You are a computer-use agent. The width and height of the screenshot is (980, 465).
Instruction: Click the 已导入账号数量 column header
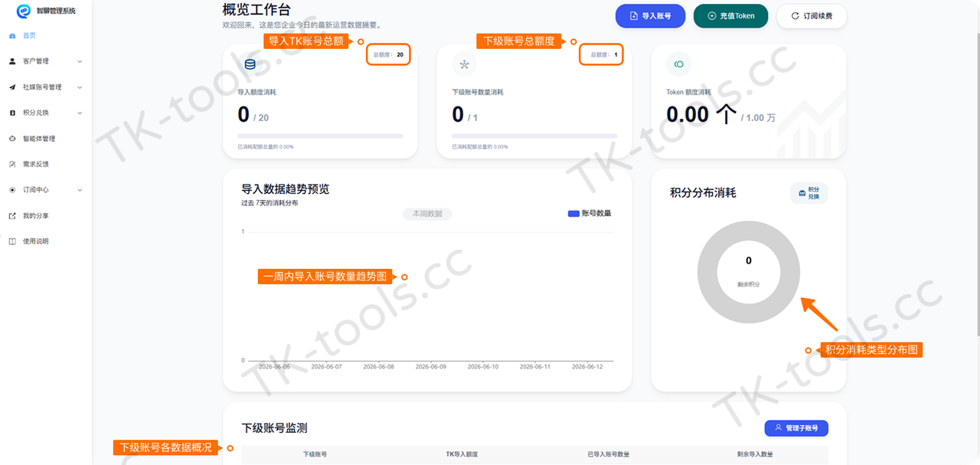(x=609, y=454)
